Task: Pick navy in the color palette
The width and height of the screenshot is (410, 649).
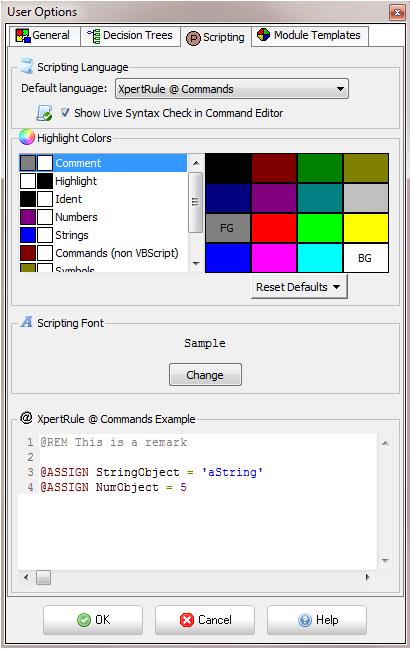Action: 228,198
